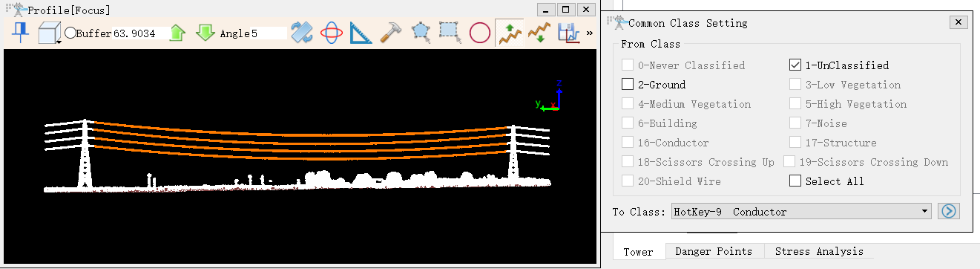Viewport: 980px width, 269px height.
Task: Close the Profile window
Action: [586, 10]
